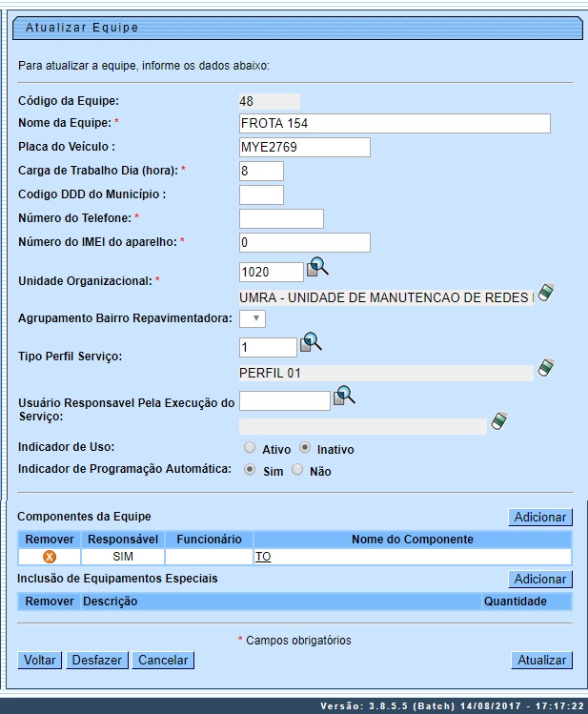
Task: Click Adicionar for Equipamentos Especiais
Action: click(539, 580)
